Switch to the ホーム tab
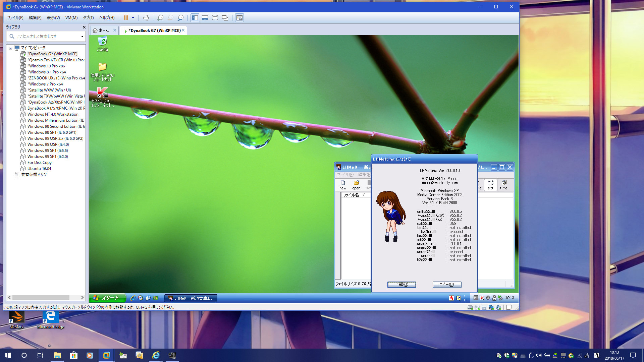Image resolution: width=644 pixels, height=362 pixels. 104,30
